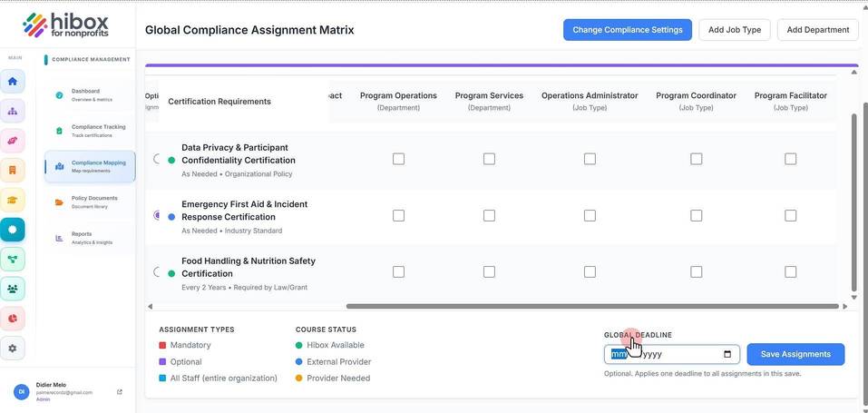Open the green workflow sidebar icon
Image resolution: width=868 pixels, height=413 pixels.
12,259
